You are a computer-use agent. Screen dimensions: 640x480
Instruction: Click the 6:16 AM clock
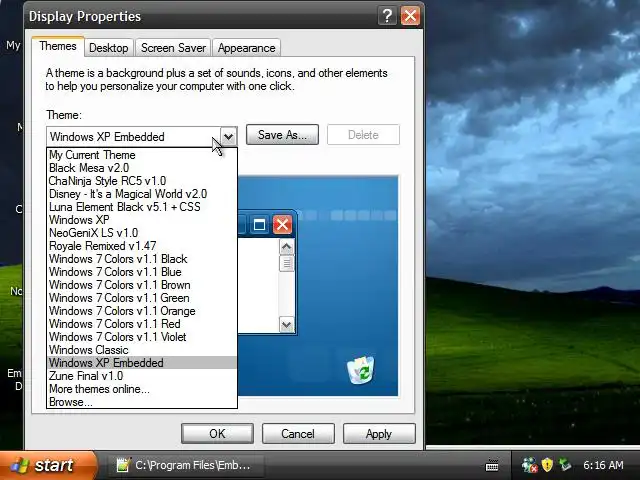[603, 465]
